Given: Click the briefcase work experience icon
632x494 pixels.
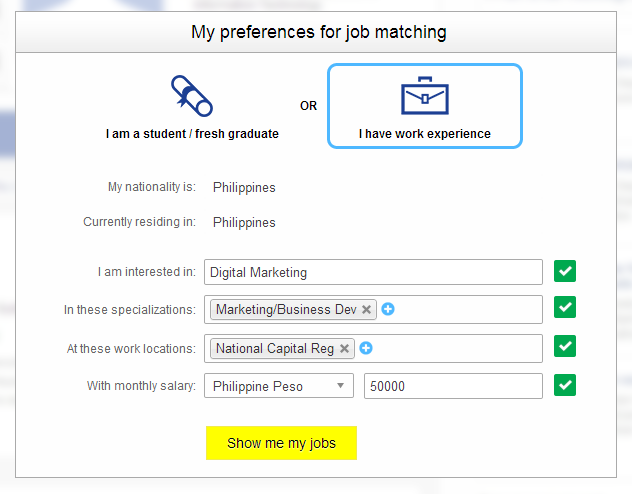Looking at the screenshot, I should [x=425, y=96].
